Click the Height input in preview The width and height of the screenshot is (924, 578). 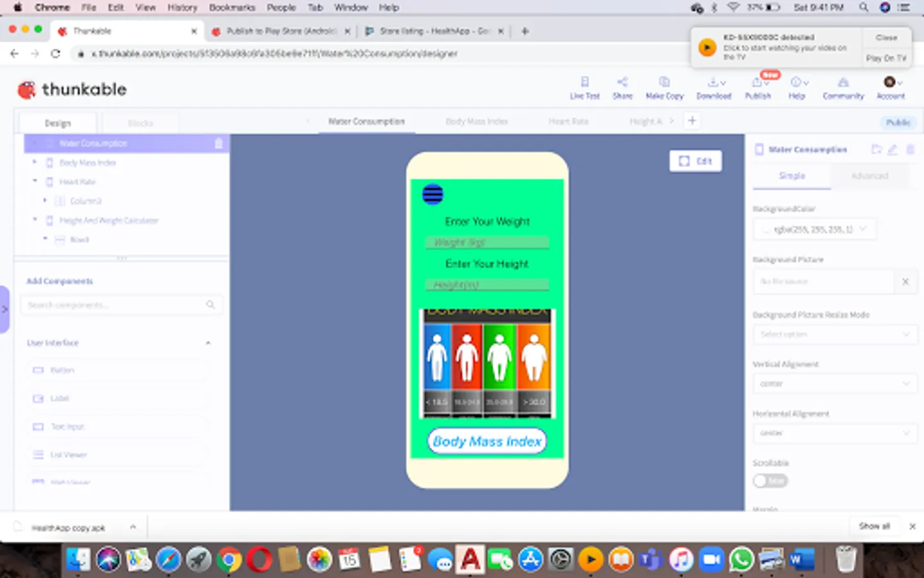click(487, 285)
